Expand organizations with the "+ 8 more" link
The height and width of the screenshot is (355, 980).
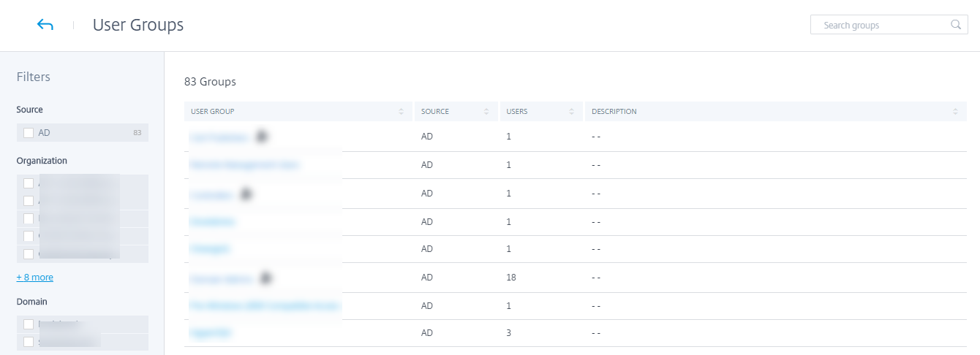(x=34, y=278)
